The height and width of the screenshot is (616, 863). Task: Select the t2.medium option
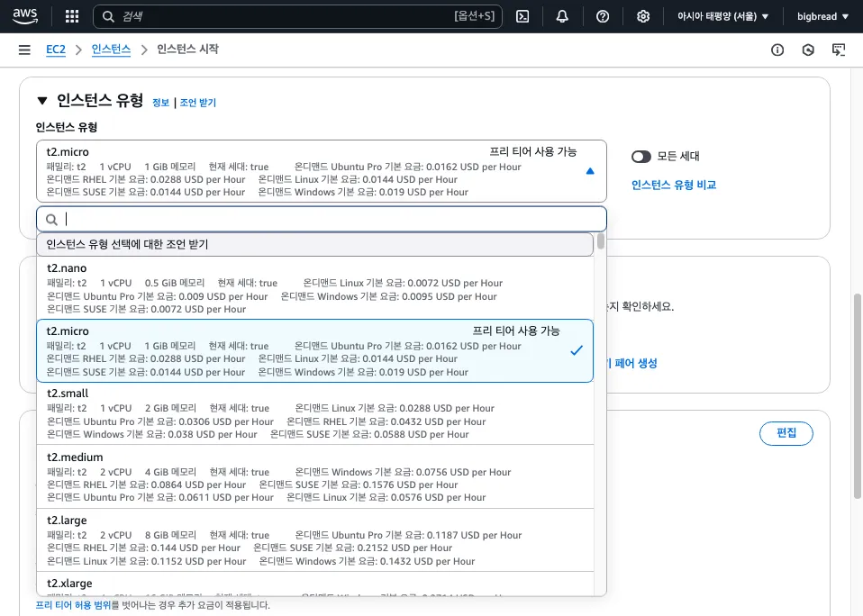[x=314, y=476]
